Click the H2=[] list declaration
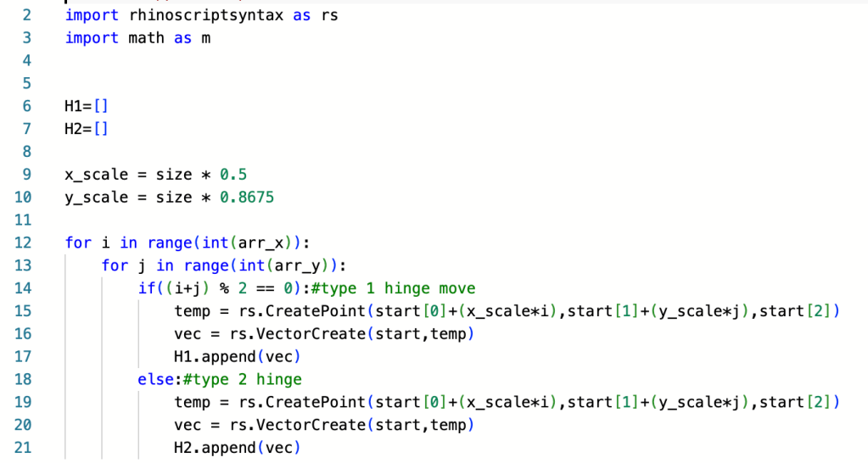The width and height of the screenshot is (868, 463). tap(87, 130)
